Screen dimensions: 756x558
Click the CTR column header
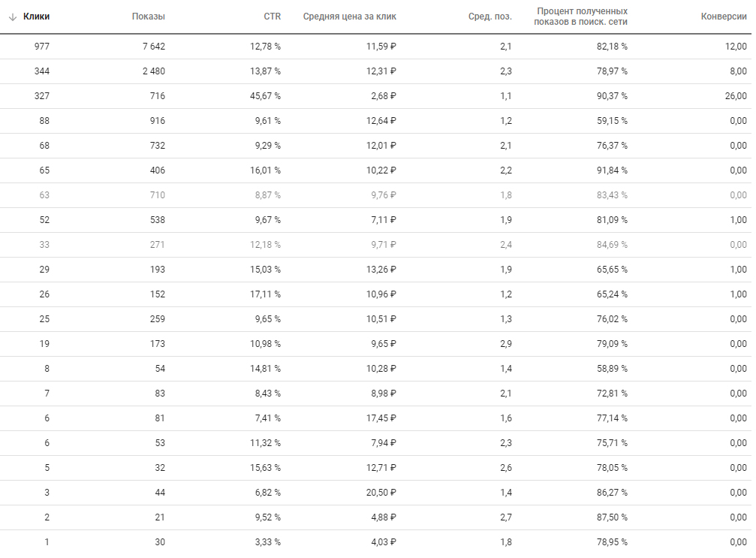(x=272, y=17)
